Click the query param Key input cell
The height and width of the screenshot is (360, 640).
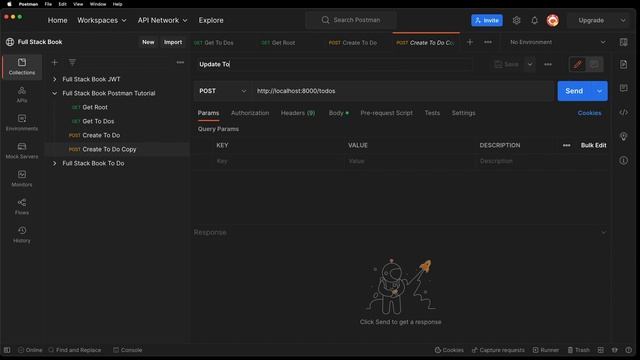(x=279, y=161)
